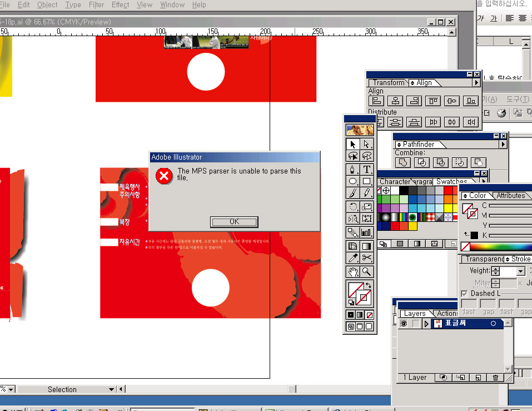Choose the Hand tool
Screen dimensions: 532x411
pyautogui.click(x=352, y=271)
